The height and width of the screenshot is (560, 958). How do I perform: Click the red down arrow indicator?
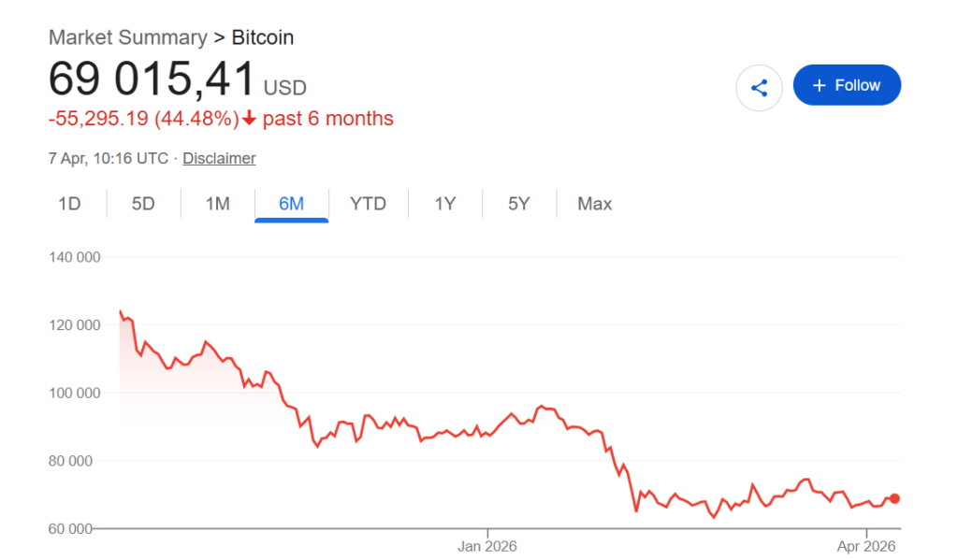(249, 119)
